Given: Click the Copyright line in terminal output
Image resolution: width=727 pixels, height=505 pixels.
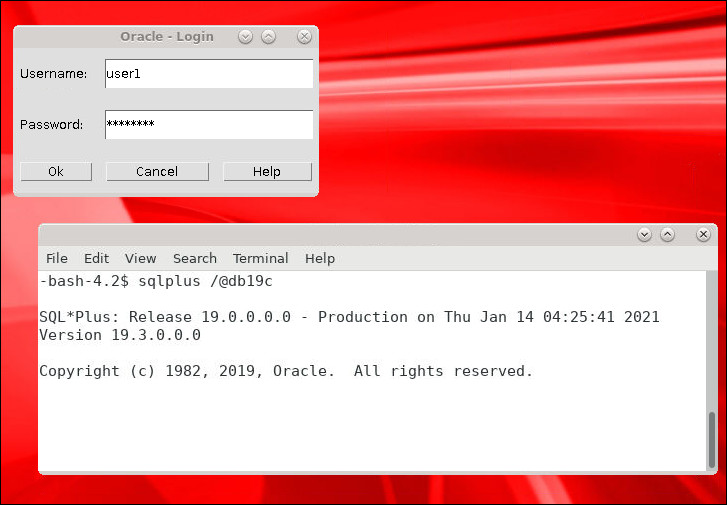Looking at the screenshot, I should click(x=286, y=371).
